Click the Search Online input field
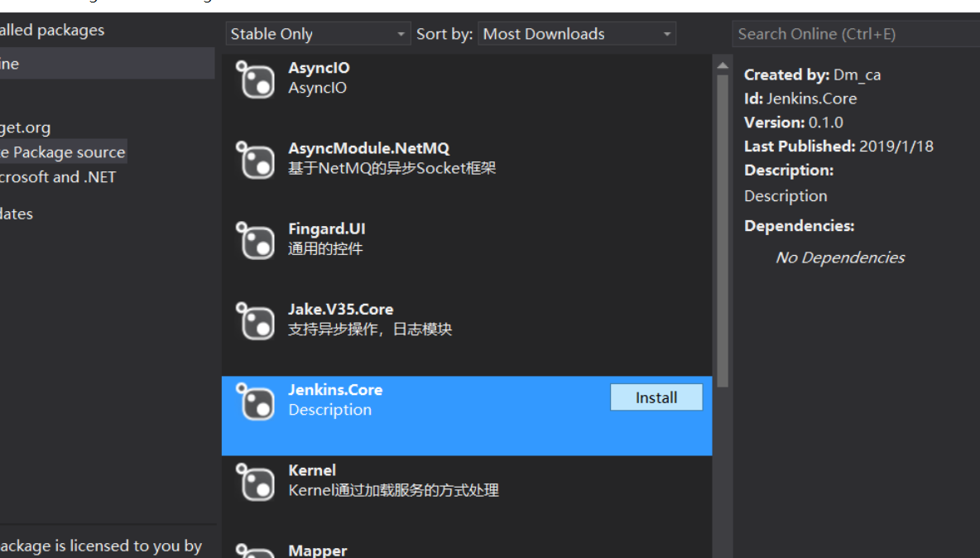Viewport: 980px width, 558px height. click(x=856, y=34)
